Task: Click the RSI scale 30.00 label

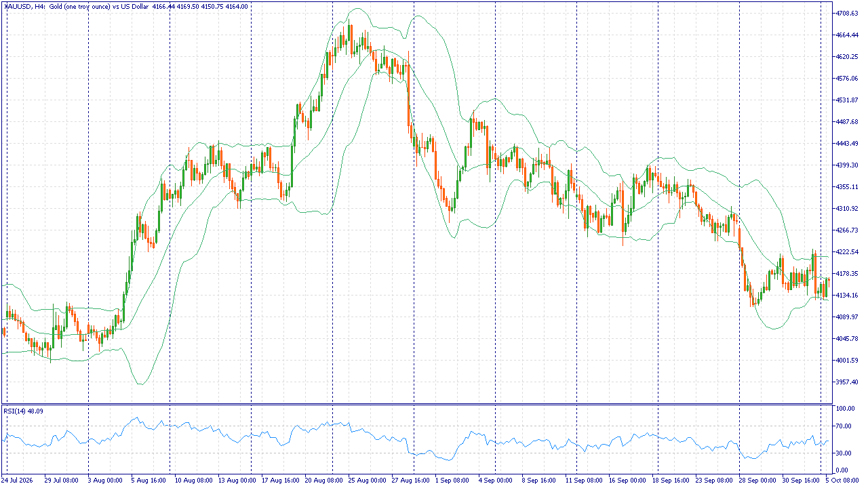Action: point(845,453)
